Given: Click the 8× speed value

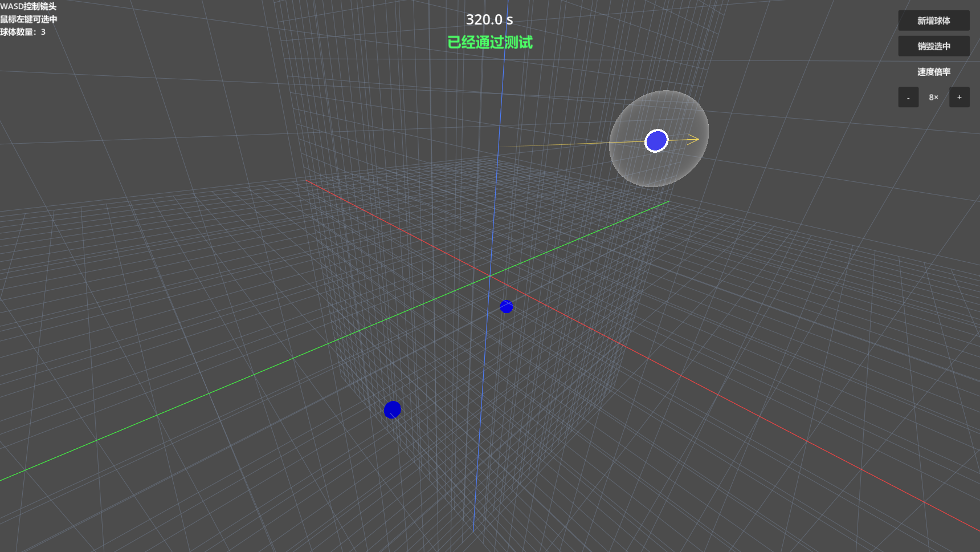Looking at the screenshot, I should 933,98.
